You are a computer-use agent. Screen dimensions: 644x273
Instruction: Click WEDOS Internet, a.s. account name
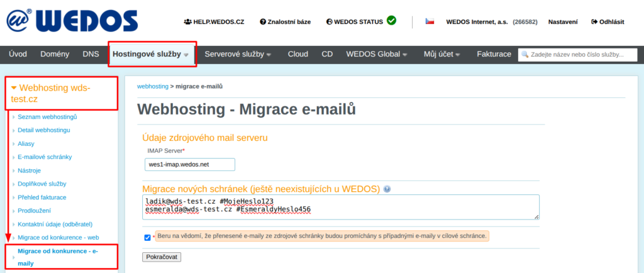click(478, 22)
